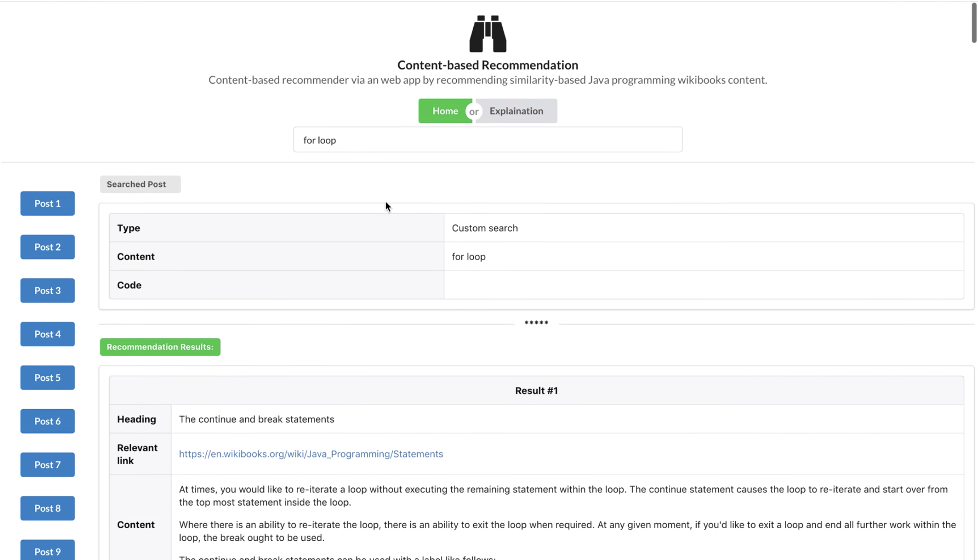Image resolution: width=978 pixels, height=560 pixels.
Task: Switch to the Explaination tab
Action: [x=516, y=111]
